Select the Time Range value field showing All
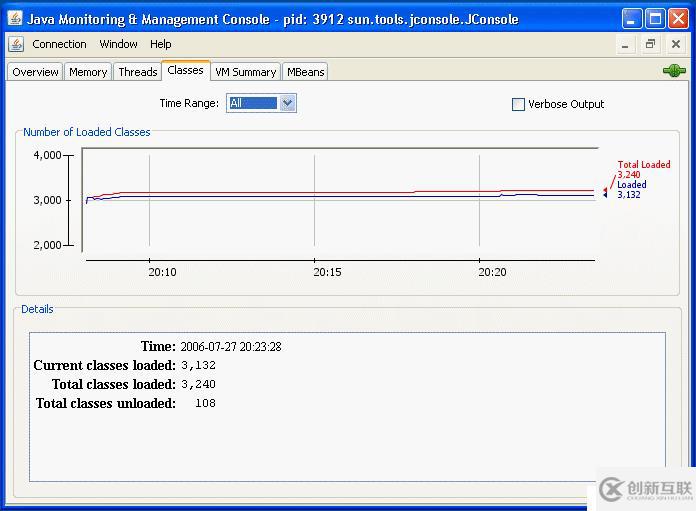 coord(253,103)
